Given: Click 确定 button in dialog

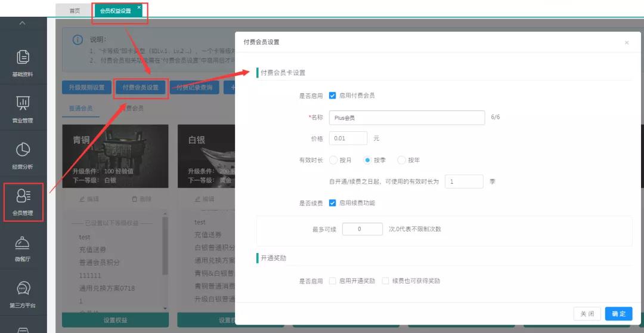Looking at the screenshot, I should 618,314.
